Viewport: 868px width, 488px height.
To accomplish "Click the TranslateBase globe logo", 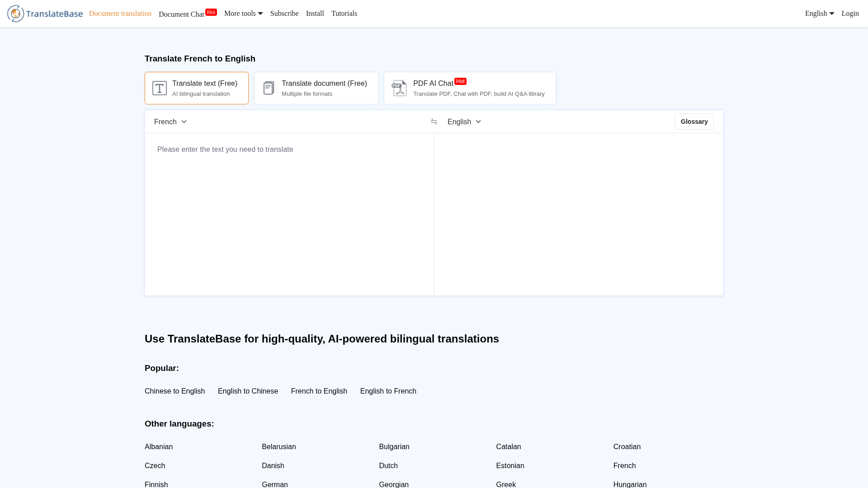I will tap(15, 14).
